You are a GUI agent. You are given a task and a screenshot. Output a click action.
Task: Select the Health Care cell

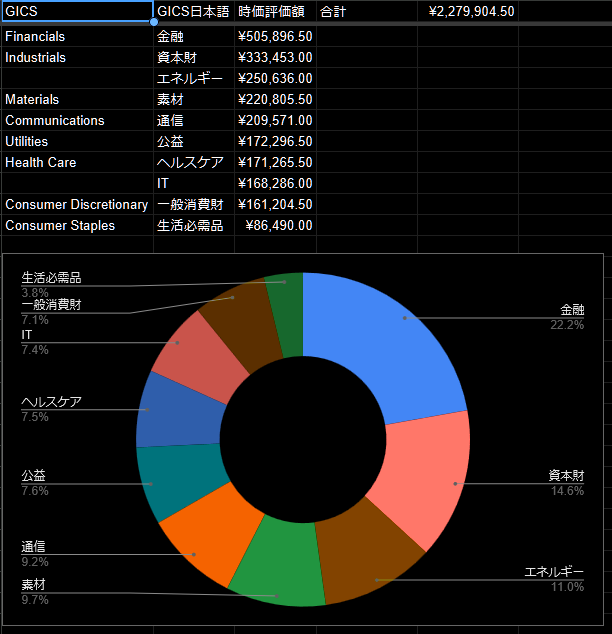[76, 162]
